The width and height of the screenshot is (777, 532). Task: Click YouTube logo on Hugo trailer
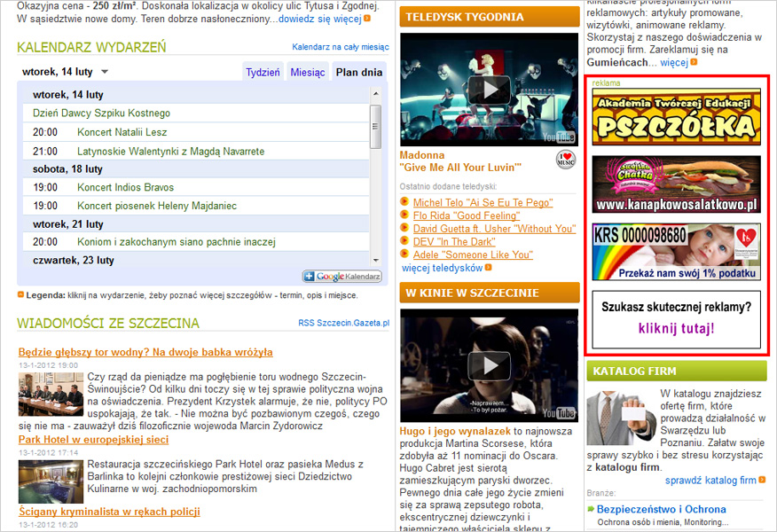pos(559,412)
